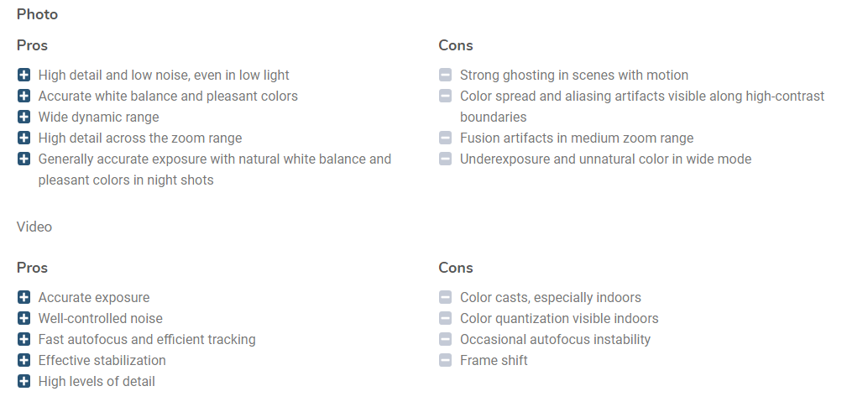Click plus icon next to 'High levels of detail'

pyautogui.click(x=24, y=382)
